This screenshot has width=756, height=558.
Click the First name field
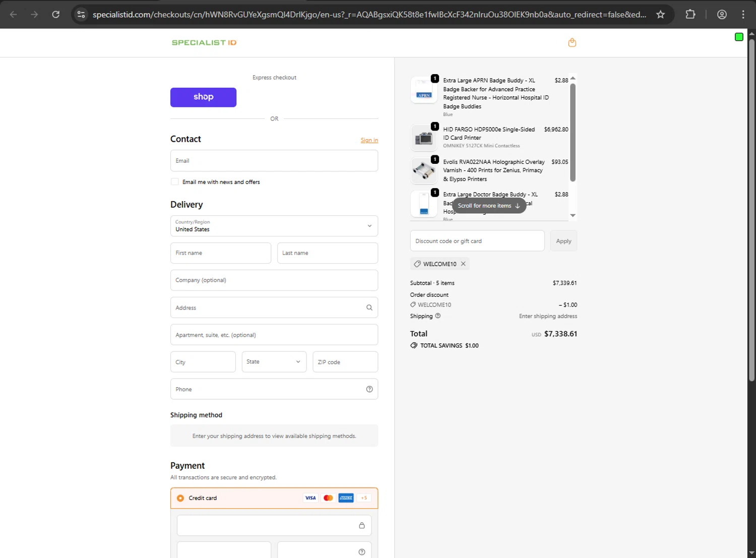pos(221,253)
